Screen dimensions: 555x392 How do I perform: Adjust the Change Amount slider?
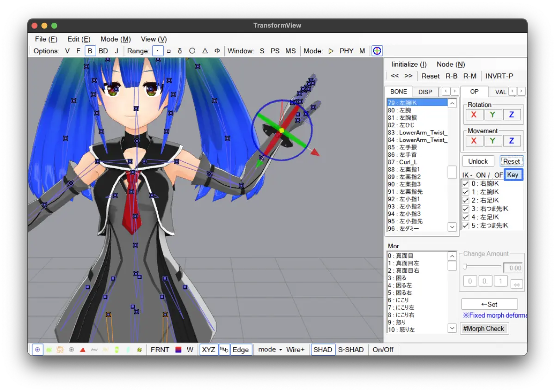(482, 267)
